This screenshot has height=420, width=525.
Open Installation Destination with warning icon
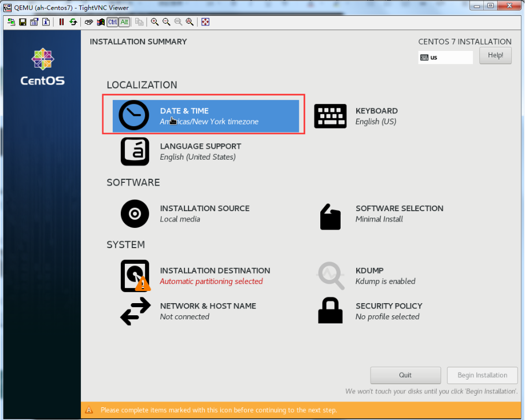pos(135,276)
